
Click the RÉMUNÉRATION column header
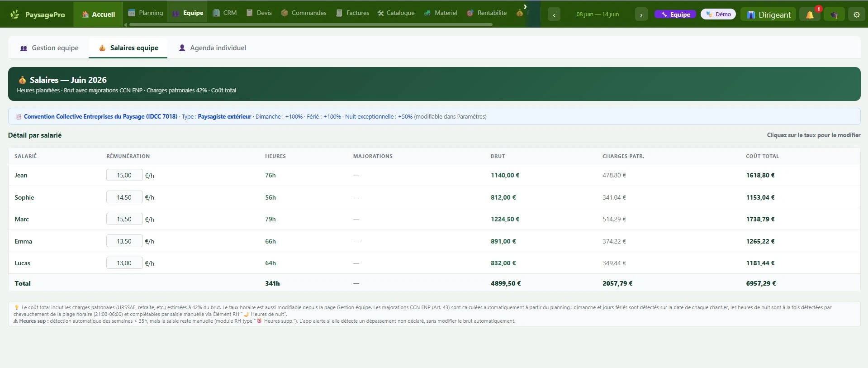pos(128,156)
